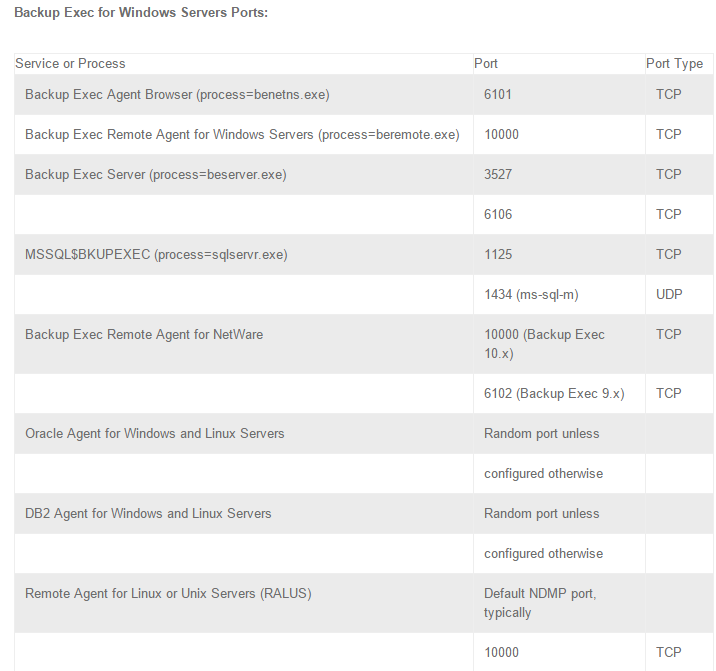Select Oracle Agent for Windows and Linux Servers
This screenshot has width=716, height=671.
click(154, 433)
